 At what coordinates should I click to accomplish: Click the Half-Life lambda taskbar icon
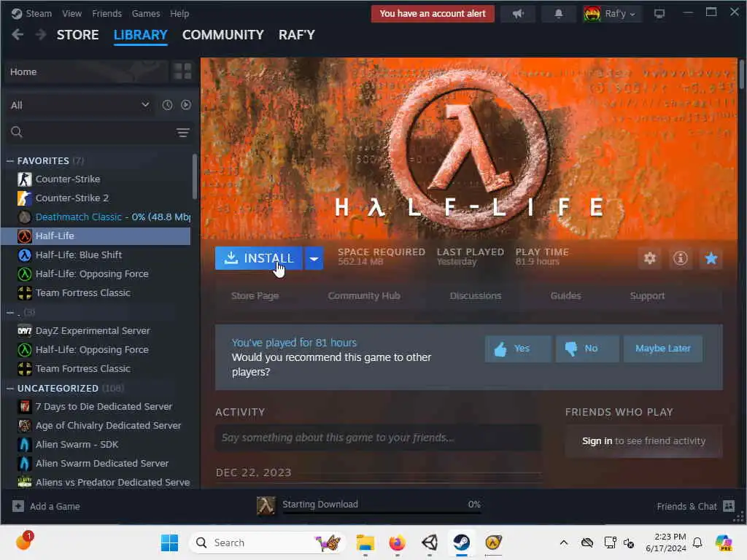pos(494,542)
